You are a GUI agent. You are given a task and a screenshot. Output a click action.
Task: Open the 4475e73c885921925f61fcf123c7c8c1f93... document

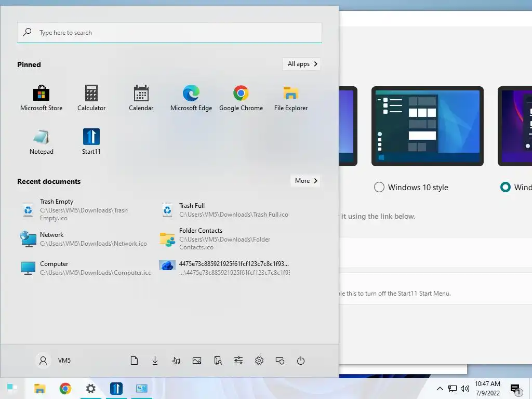point(224,268)
